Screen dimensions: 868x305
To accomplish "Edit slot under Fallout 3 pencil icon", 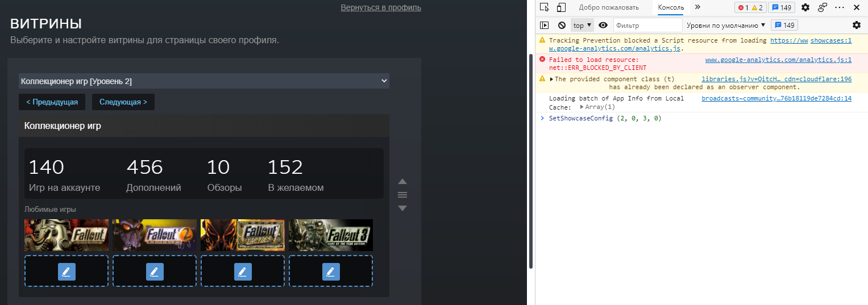I will click(331, 271).
